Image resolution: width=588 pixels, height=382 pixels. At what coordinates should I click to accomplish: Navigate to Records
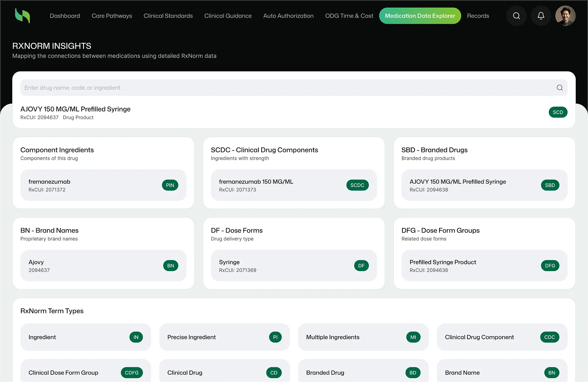[478, 16]
